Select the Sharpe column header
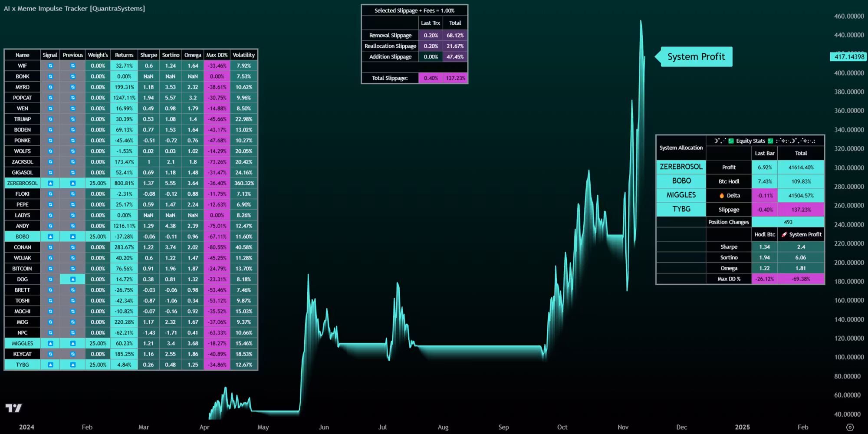The height and width of the screenshot is (434, 868). [148, 55]
